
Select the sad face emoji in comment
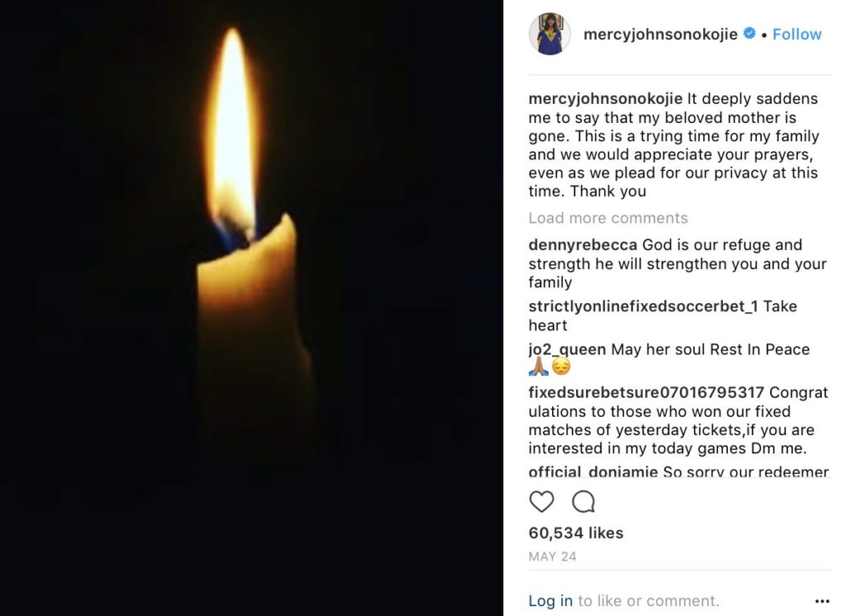pyautogui.click(x=560, y=368)
